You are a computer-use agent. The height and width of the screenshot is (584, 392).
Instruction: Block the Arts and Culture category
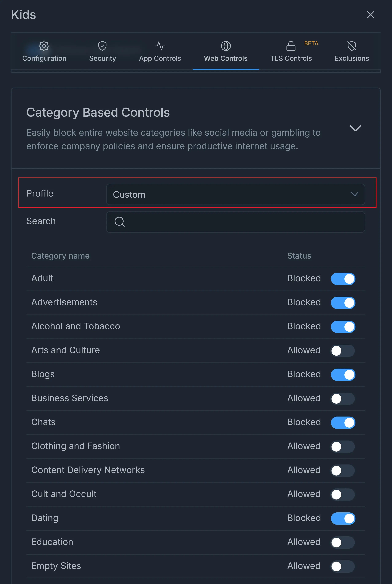(343, 351)
